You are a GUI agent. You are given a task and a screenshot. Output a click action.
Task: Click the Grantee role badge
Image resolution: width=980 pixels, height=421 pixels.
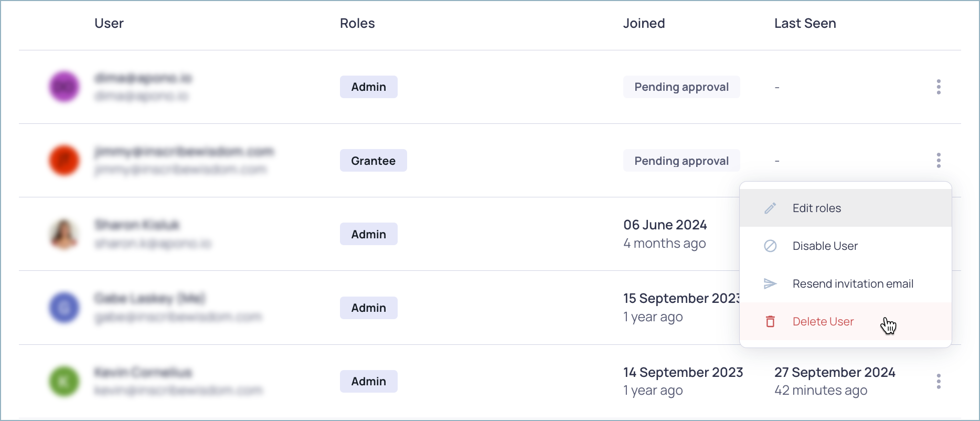point(373,161)
